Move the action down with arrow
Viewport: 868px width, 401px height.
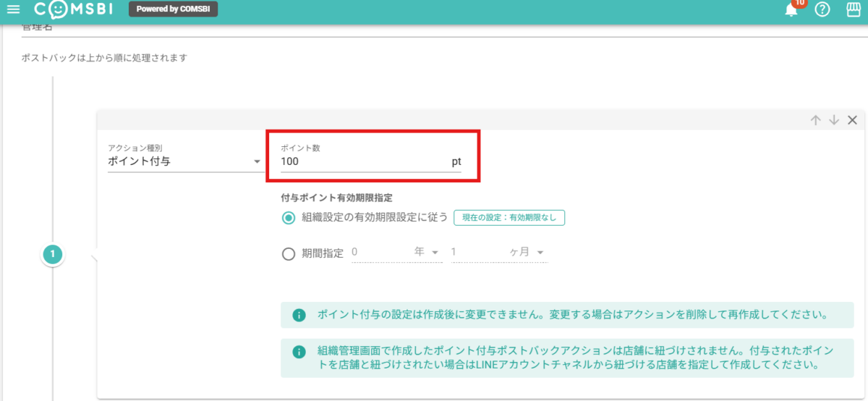pyautogui.click(x=833, y=120)
